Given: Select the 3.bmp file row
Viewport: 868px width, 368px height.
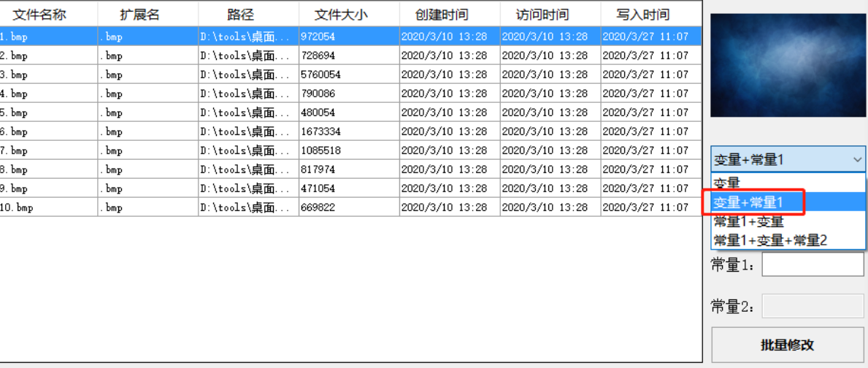Looking at the screenshot, I should (350, 74).
